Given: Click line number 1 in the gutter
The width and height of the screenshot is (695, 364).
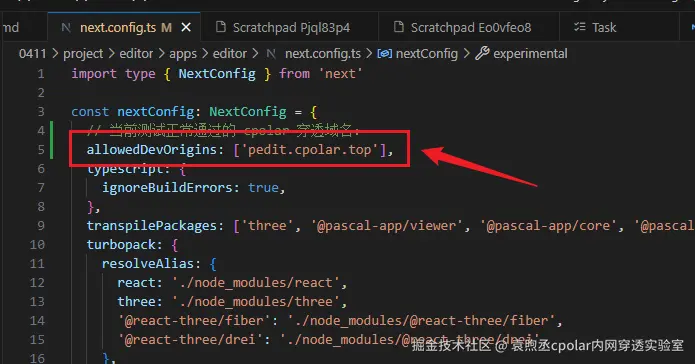Looking at the screenshot, I should (x=41, y=74).
